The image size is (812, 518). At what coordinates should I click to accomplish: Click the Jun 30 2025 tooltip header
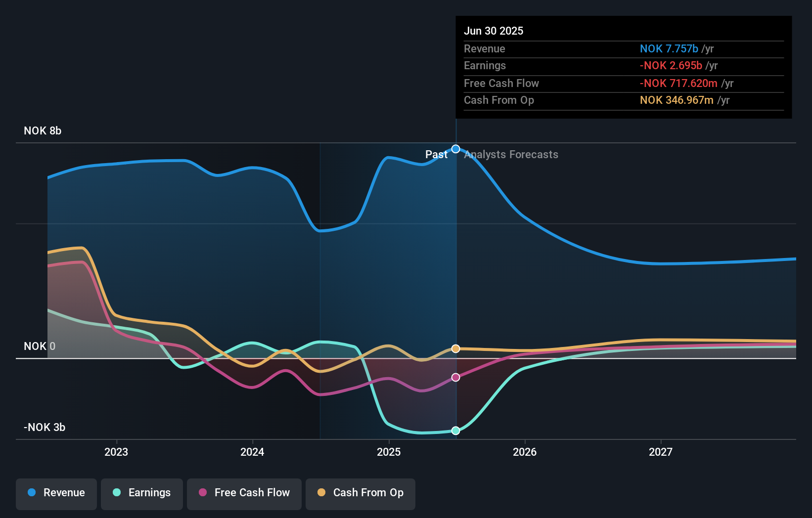[494, 31]
